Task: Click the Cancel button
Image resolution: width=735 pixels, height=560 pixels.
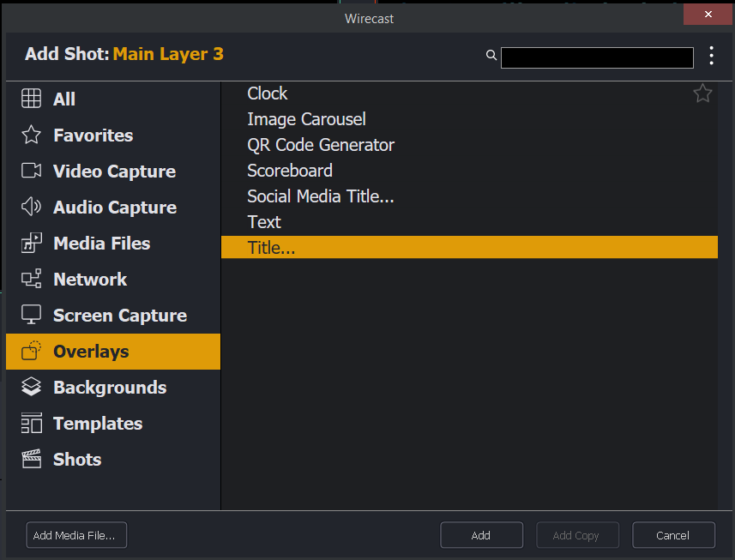Action: click(x=673, y=534)
